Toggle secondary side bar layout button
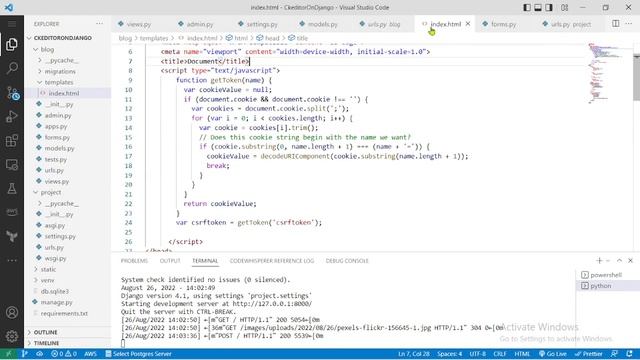This screenshot has height=360, width=640. [x=549, y=7]
